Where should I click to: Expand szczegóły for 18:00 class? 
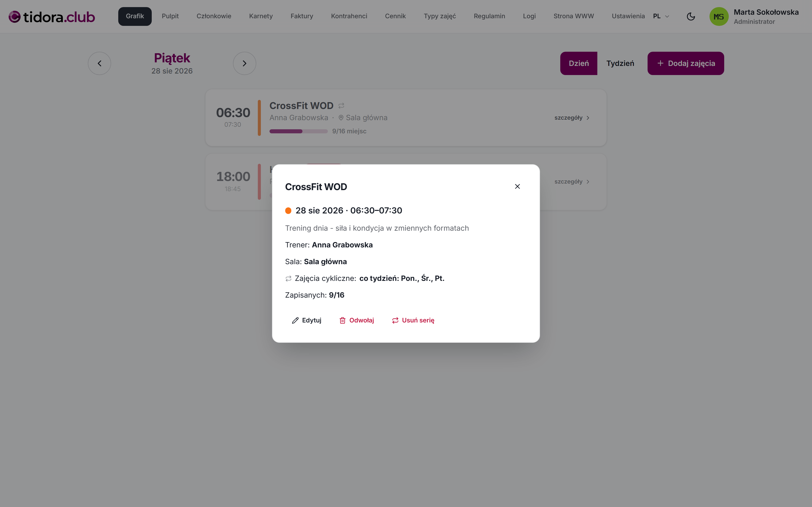pyautogui.click(x=572, y=182)
